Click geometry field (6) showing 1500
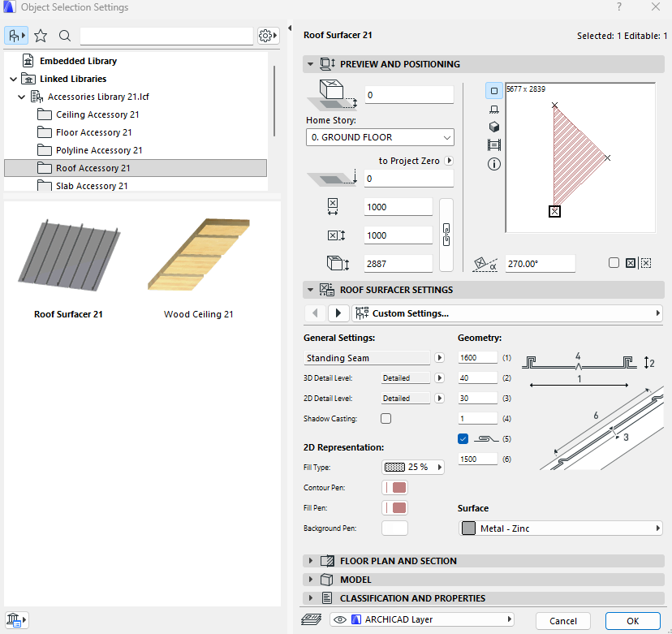This screenshot has height=634, width=672. pos(477,459)
